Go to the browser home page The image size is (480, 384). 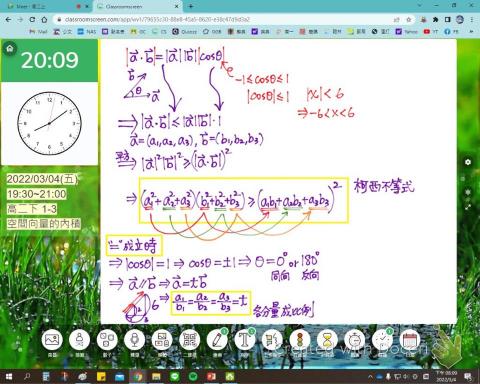click(x=44, y=20)
